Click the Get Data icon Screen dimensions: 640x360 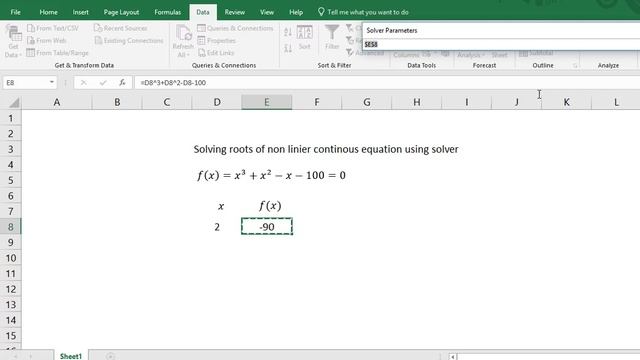tap(13, 41)
